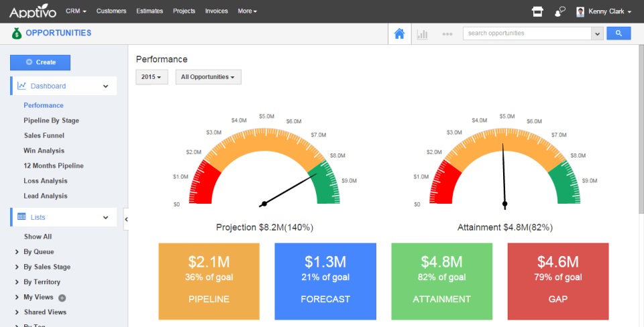Click the plus icon next to My Views
The height and width of the screenshot is (327, 644).
click(62, 298)
